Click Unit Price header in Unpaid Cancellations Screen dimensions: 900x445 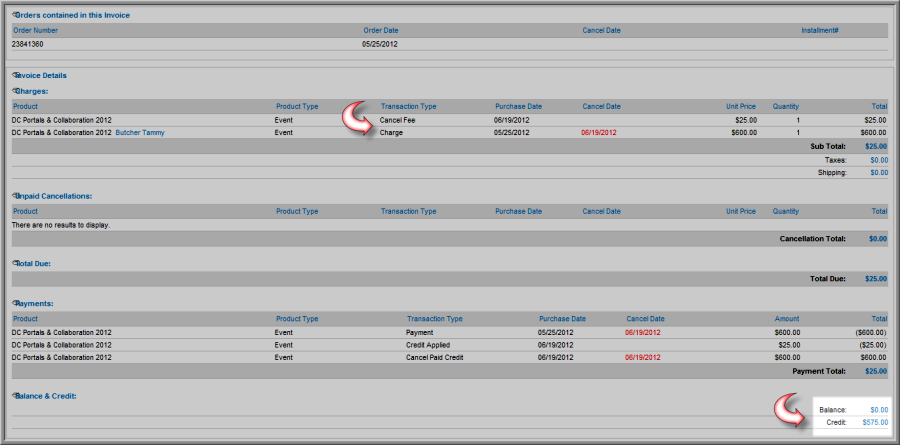tap(740, 211)
